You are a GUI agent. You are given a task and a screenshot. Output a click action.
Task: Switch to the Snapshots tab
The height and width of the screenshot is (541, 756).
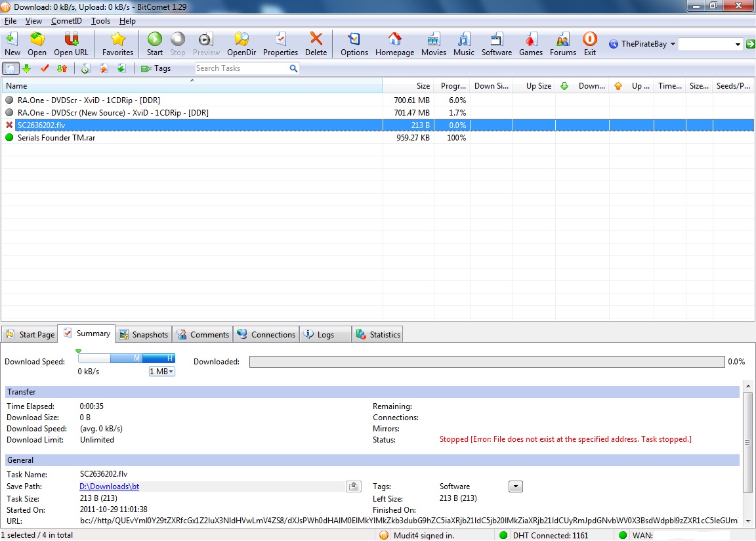[144, 335]
